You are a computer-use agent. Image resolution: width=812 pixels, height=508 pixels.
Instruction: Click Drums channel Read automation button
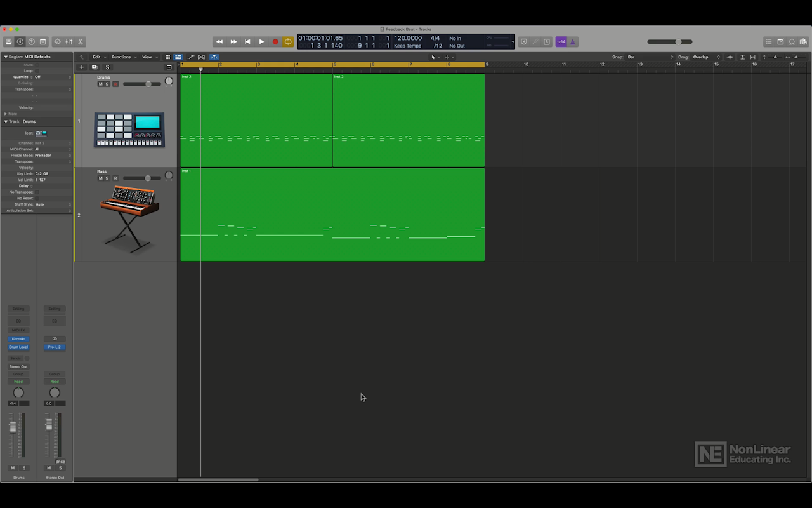coord(18,382)
